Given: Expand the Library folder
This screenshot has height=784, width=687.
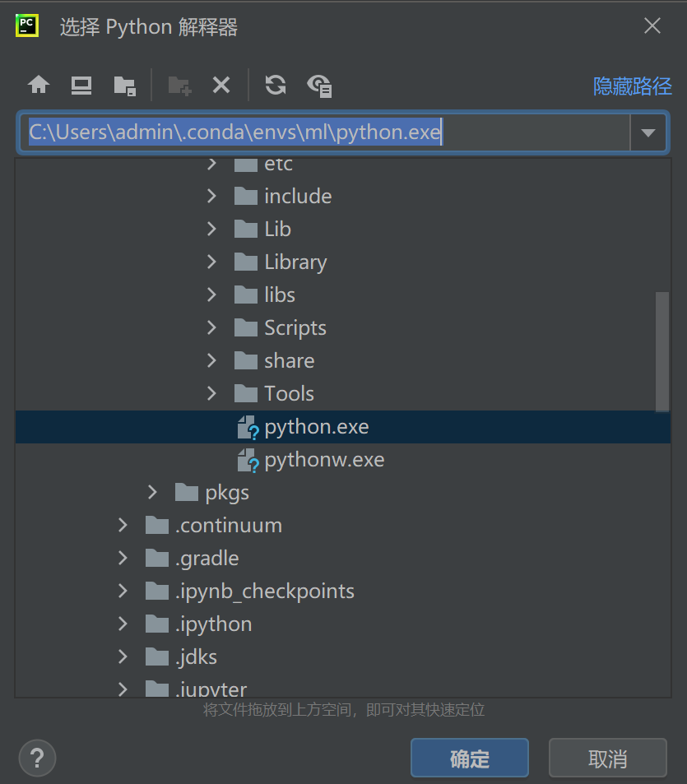Looking at the screenshot, I should click(211, 262).
